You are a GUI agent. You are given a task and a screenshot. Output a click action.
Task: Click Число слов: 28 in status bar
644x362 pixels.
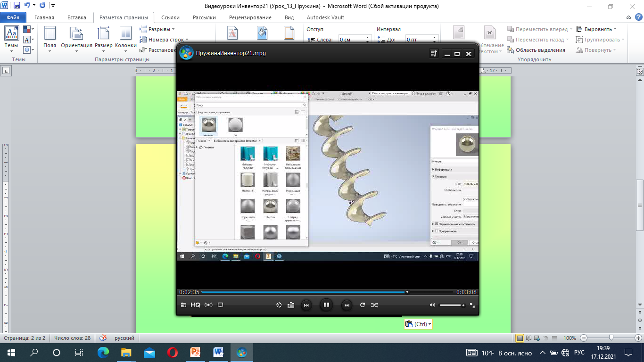(x=72, y=338)
